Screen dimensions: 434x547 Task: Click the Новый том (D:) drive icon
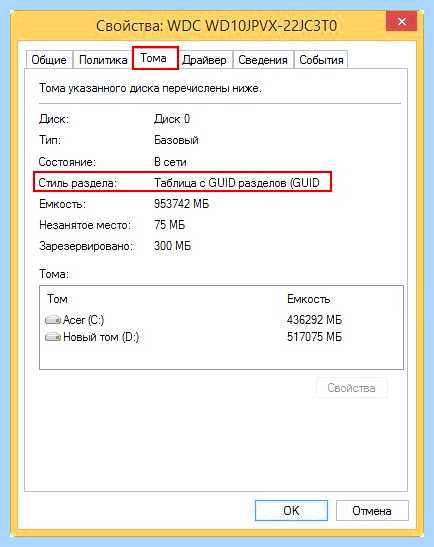tap(53, 337)
